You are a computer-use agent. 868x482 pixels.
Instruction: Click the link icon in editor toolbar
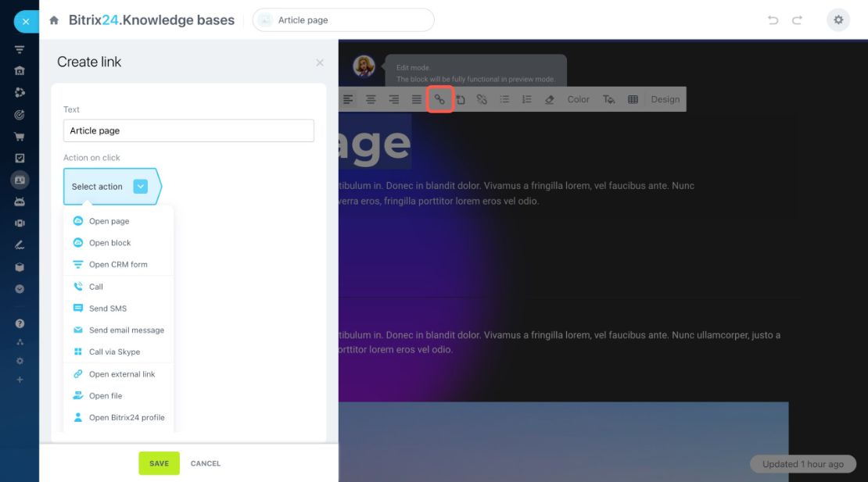[439, 99]
